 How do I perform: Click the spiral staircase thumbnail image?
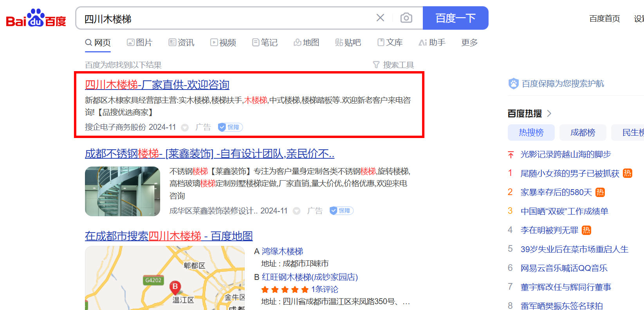(123, 191)
